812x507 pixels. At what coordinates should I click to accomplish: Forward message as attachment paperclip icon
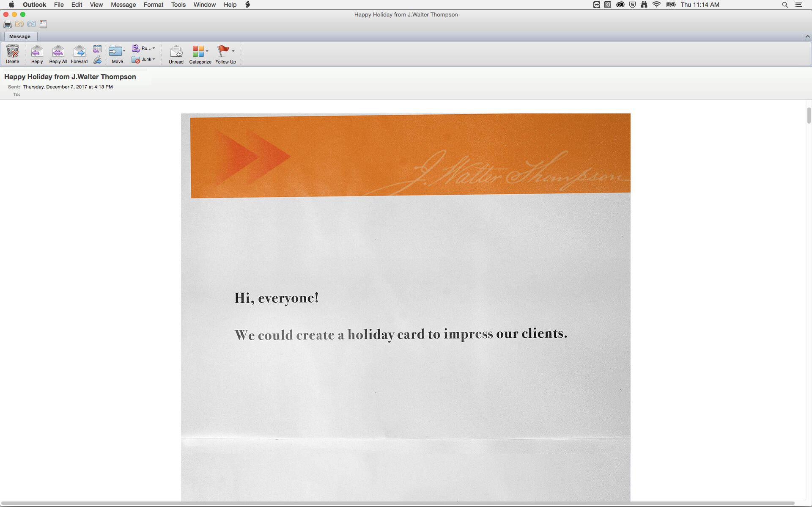click(97, 60)
